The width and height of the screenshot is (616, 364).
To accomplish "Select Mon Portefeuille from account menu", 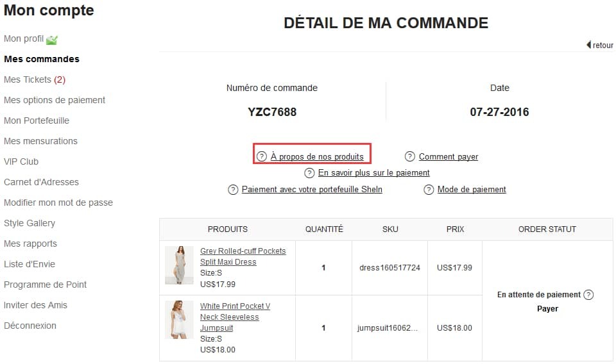I will (37, 120).
